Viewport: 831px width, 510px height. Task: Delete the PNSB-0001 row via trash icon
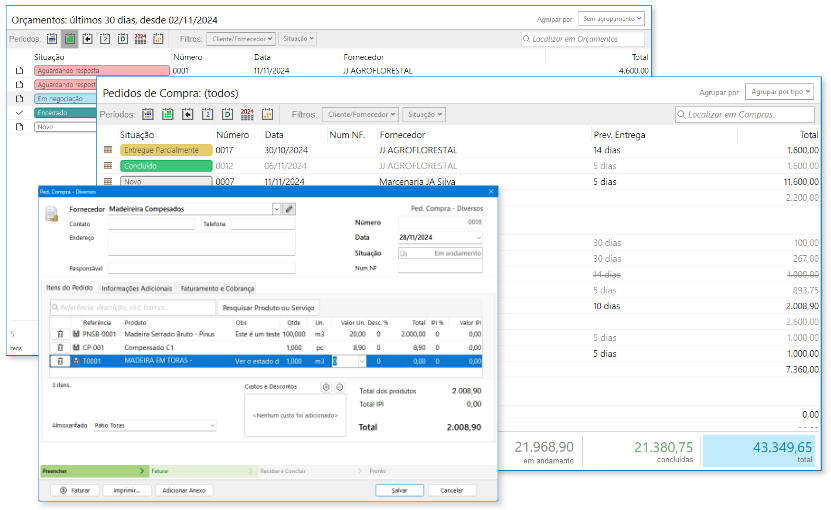pyautogui.click(x=60, y=335)
